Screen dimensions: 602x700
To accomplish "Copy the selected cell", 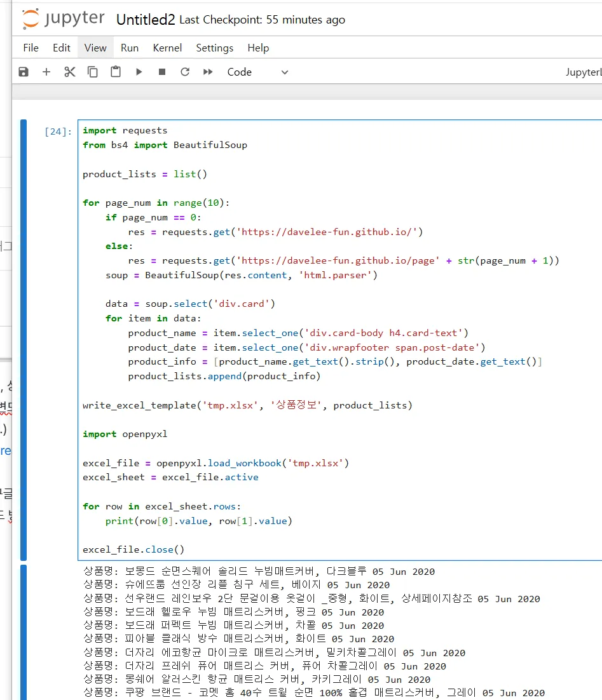I will 93,72.
